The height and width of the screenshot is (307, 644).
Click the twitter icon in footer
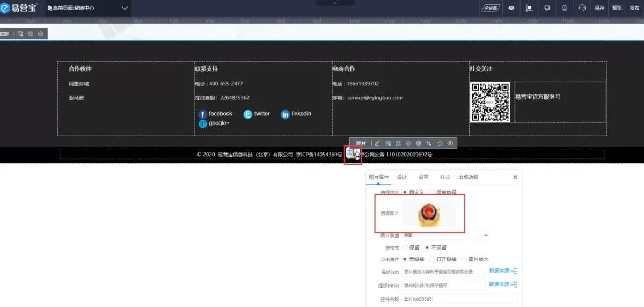(x=247, y=114)
